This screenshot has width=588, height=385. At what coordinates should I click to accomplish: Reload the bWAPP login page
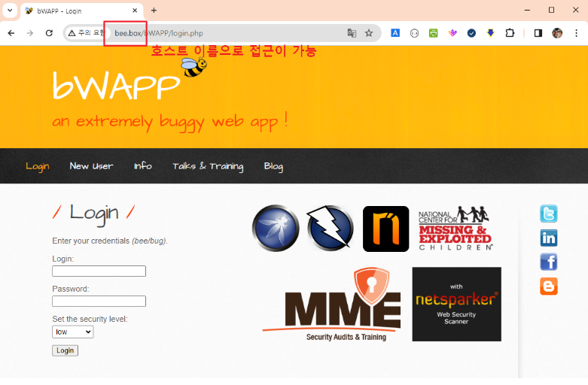[x=49, y=33]
